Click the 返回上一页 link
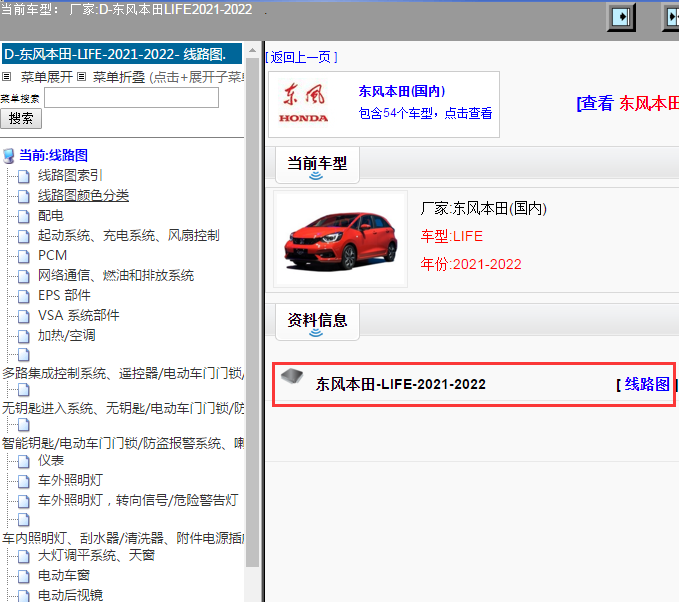Screen dimensions: 679x602 [x=301, y=57]
